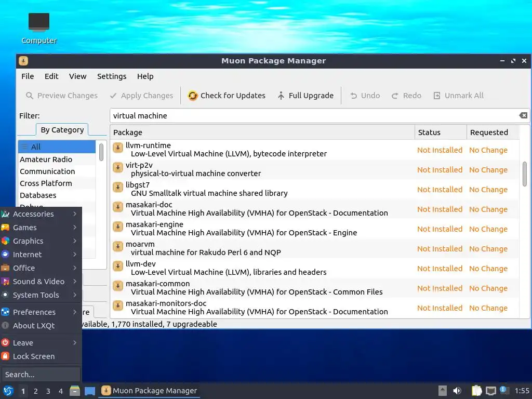Open the Help menu
The width and height of the screenshot is (532, 399).
(x=145, y=76)
